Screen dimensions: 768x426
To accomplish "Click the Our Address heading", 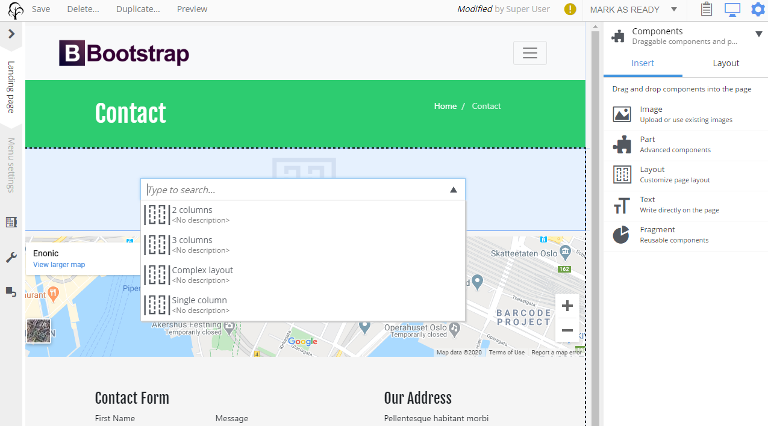I will [x=418, y=398].
